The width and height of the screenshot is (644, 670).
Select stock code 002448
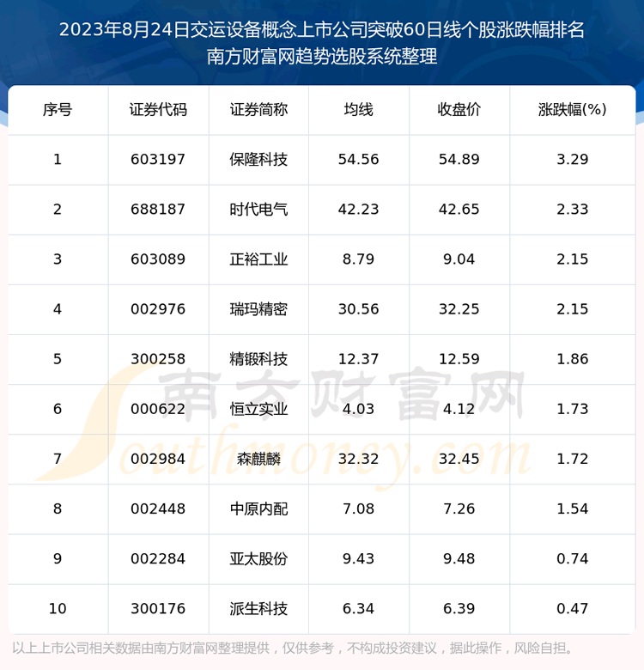(x=158, y=509)
